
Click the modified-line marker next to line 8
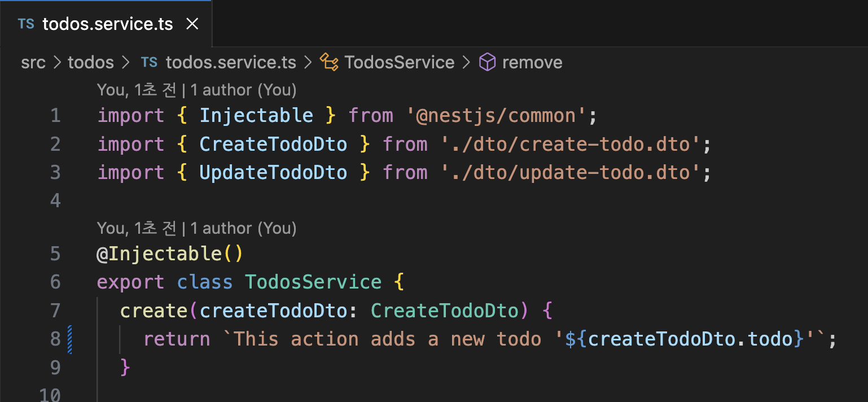(x=70, y=339)
